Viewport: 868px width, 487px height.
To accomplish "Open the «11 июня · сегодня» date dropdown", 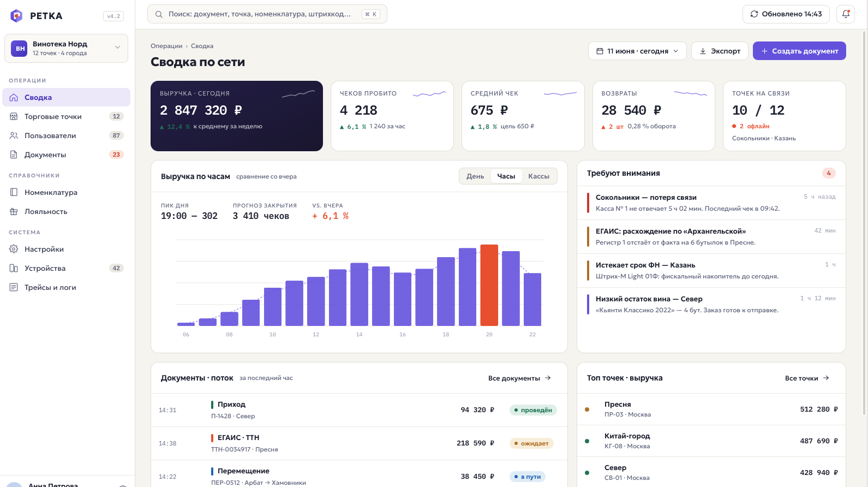I will tap(637, 51).
